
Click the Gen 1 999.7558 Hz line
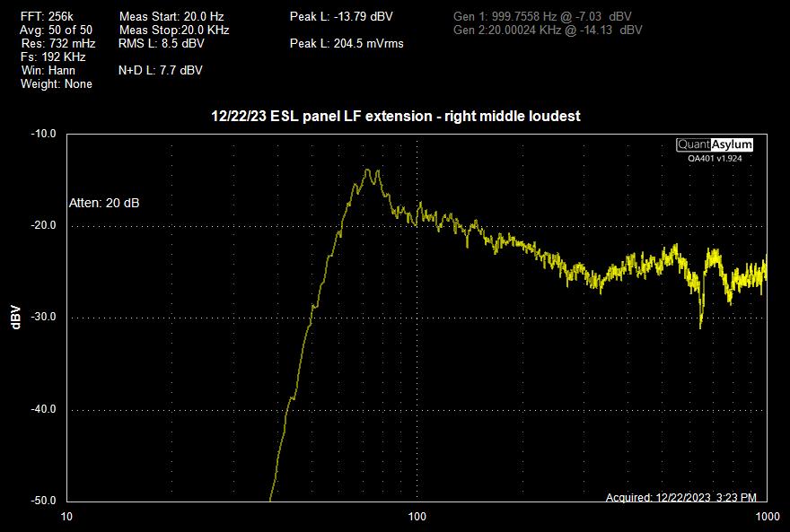[542, 17]
